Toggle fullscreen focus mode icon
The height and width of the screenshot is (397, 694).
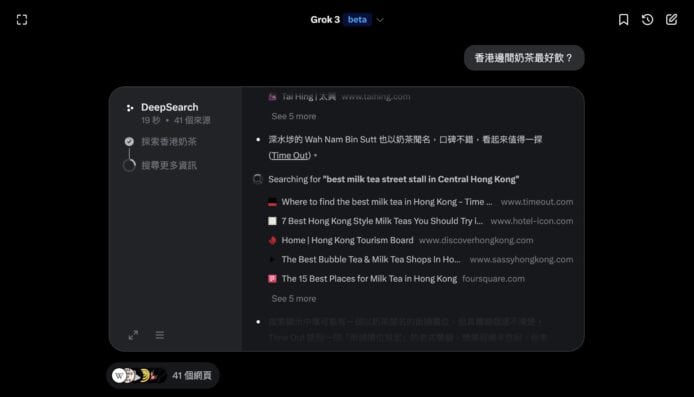(x=22, y=19)
